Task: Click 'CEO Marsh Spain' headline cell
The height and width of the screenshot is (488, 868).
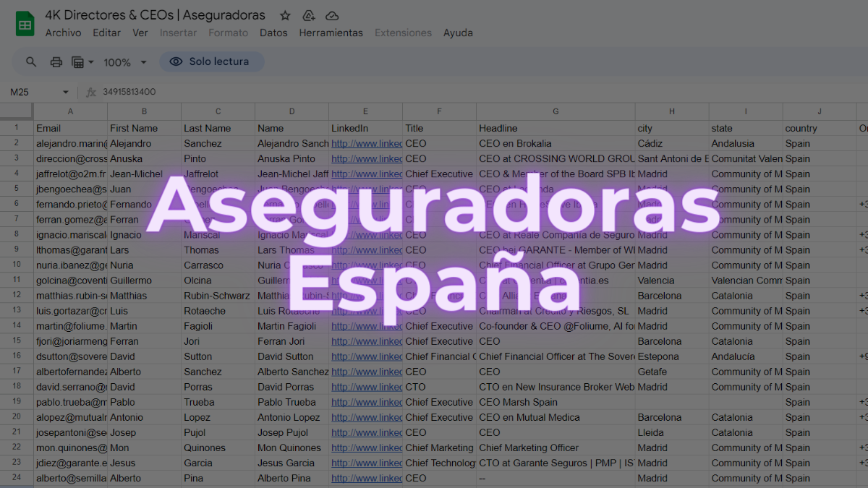Action: (x=556, y=402)
